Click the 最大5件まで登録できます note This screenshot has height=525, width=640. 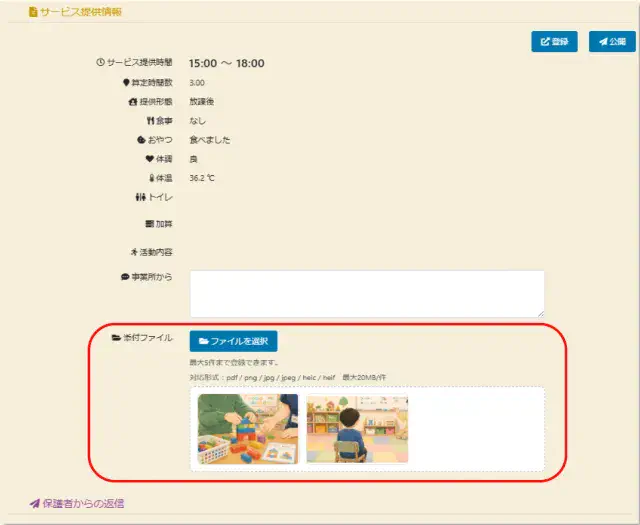(x=234, y=362)
